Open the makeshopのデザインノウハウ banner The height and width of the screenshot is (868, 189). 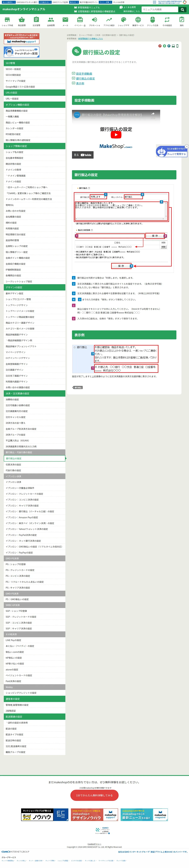(94, 815)
